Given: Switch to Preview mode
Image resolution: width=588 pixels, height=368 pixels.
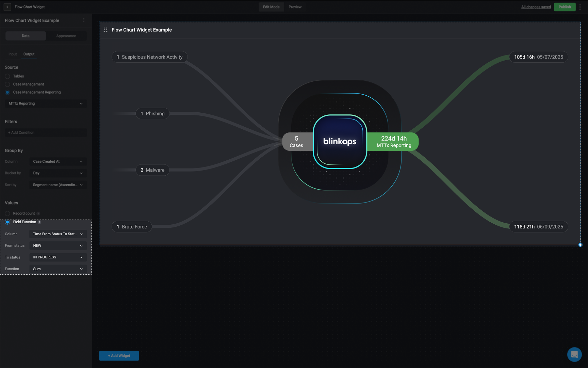Looking at the screenshot, I should pyautogui.click(x=295, y=7).
